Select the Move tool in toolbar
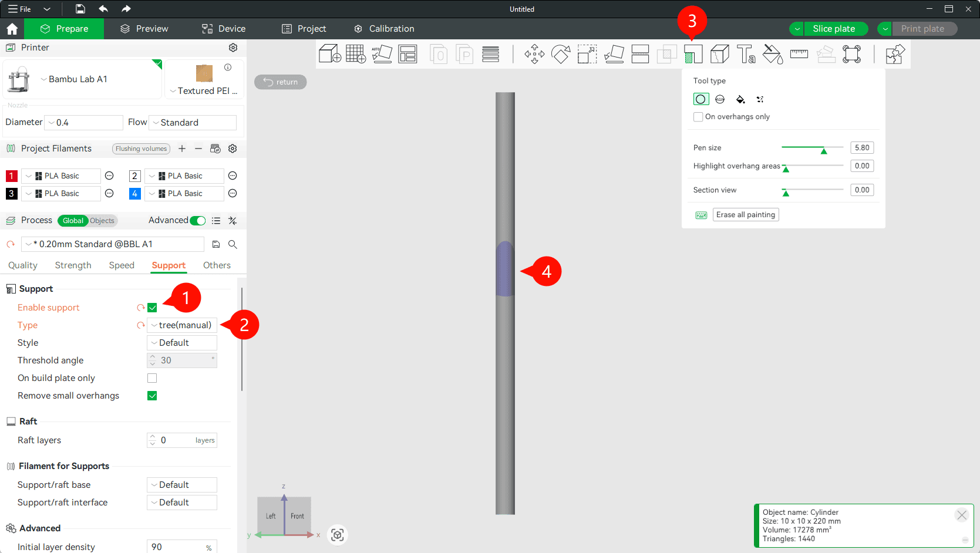The image size is (980, 553). 534,55
